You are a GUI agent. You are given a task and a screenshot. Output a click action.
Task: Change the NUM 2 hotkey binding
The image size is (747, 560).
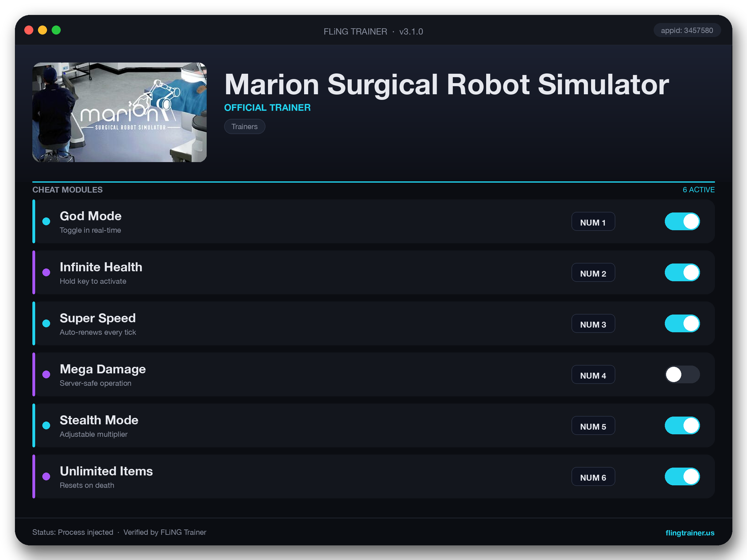point(593,273)
